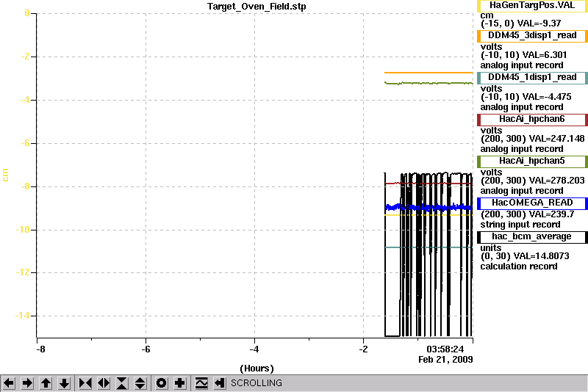Click the -14 y-axis tick label
Image resolution: width=588 pixels, height=392 pixels.
22,316
